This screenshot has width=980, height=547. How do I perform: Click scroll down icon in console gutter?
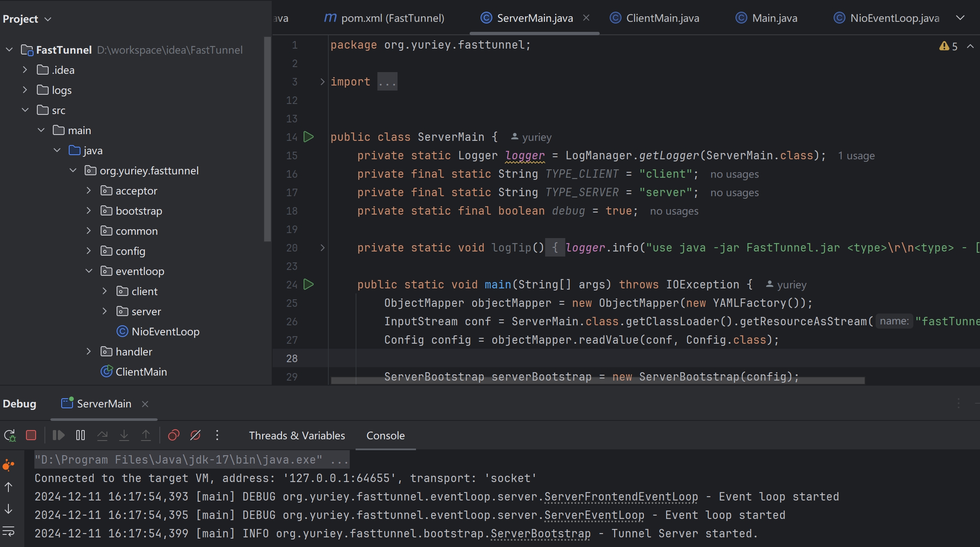pos(8,509)
